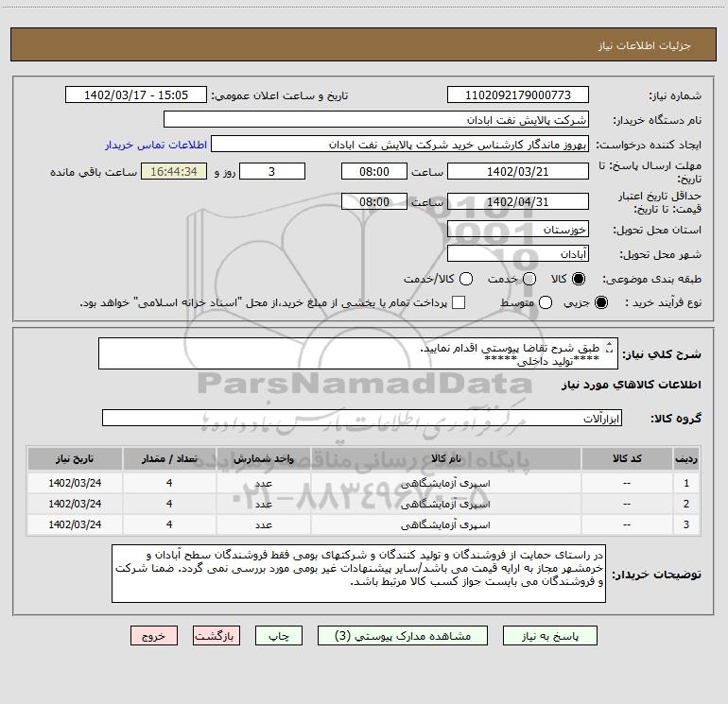Click the price validity date 1402/04/31
The image size is (728, 704).
pyautogui.click(x=518, y=201)
